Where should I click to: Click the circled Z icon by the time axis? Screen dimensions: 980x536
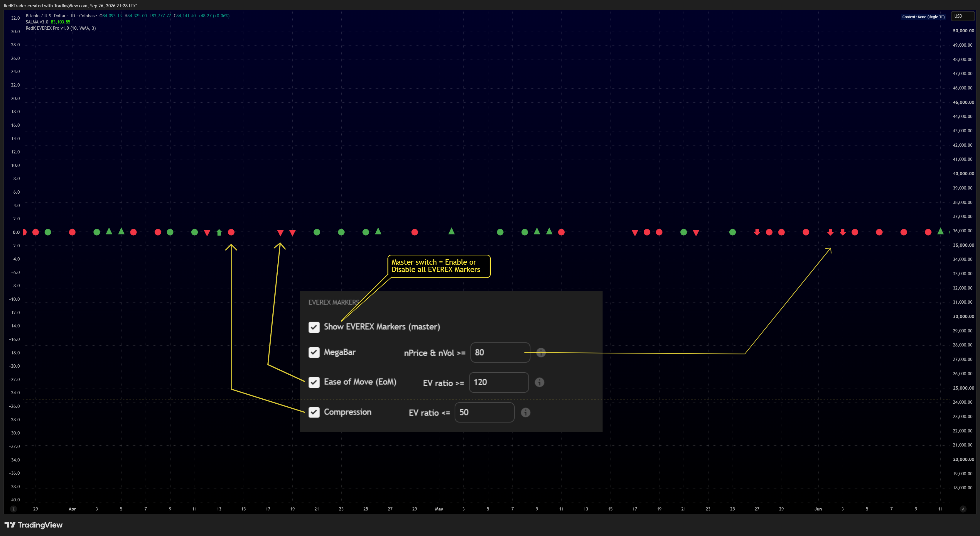[13, 509]
